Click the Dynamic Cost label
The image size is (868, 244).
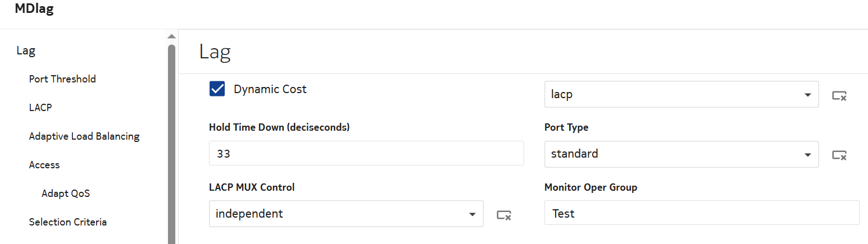[x=270, y=89]
